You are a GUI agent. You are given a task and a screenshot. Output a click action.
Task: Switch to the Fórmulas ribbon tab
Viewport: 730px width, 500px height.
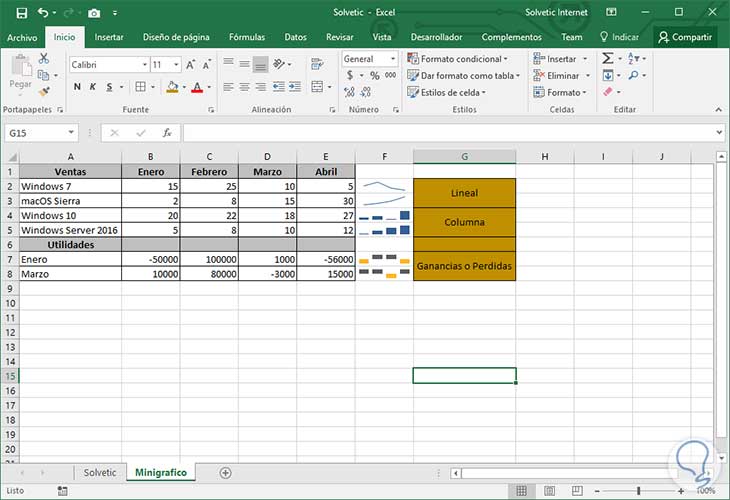tap(247, 37)
